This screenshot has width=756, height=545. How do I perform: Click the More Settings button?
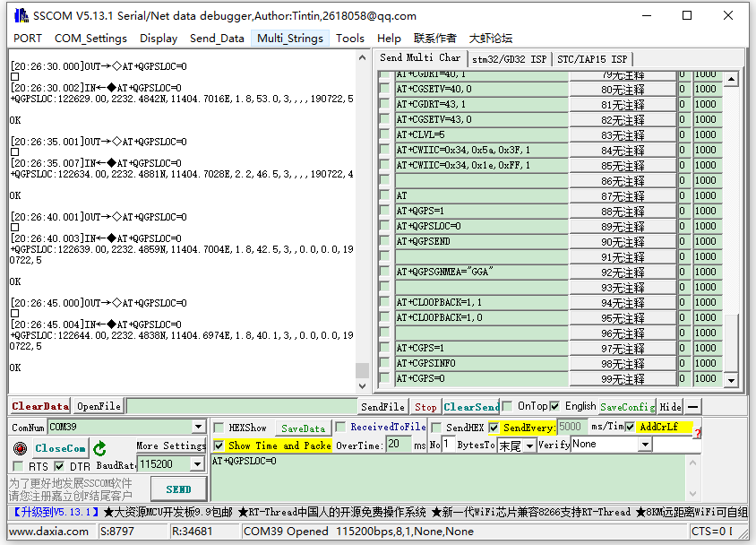[171, 446]
